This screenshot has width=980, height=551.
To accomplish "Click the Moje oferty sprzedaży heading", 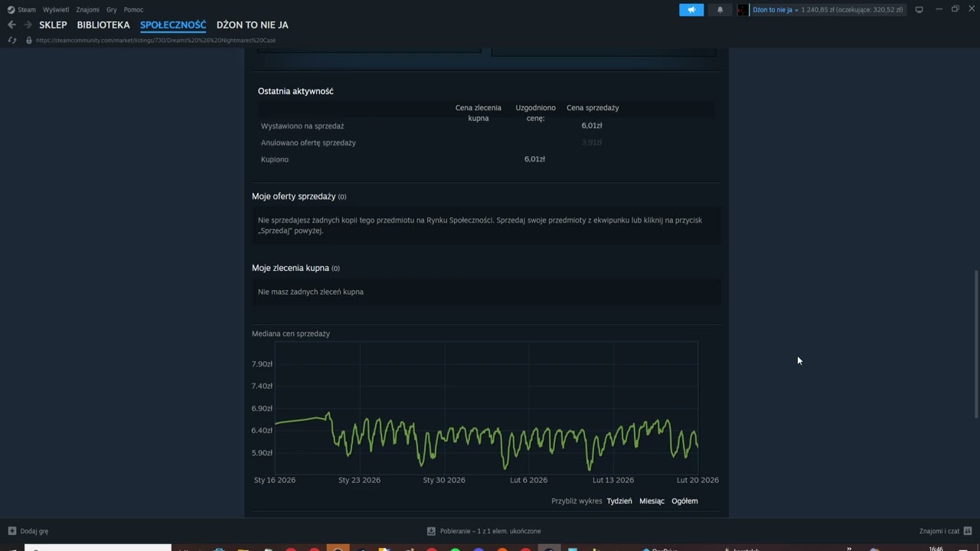I will point(294,197).
